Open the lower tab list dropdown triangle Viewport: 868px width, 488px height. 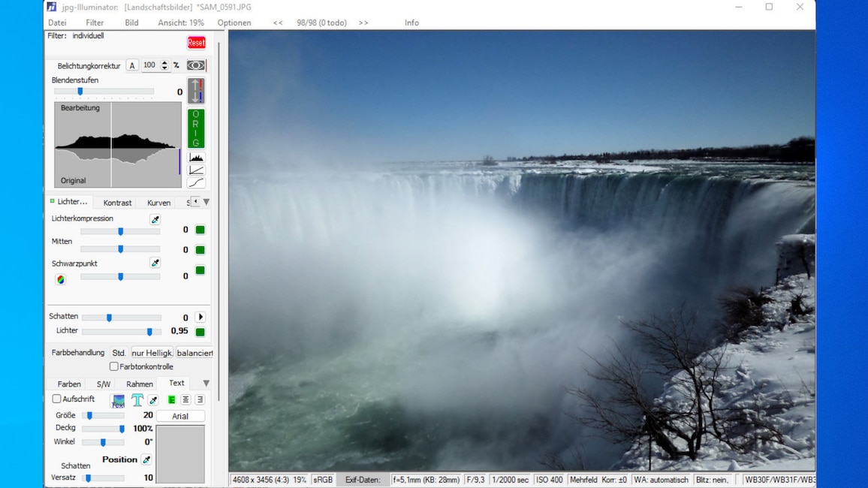(x=206, y=383)
